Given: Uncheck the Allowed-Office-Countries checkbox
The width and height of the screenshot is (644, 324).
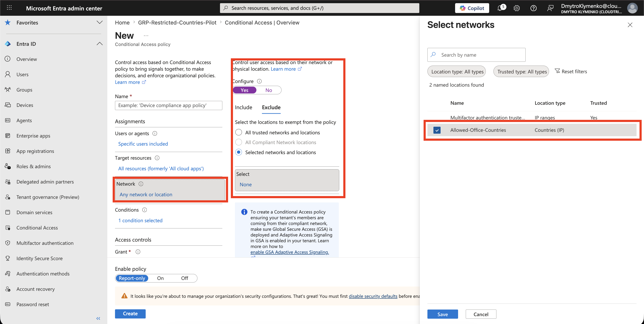Looking at the screenshot, I should tap(437, 130).
